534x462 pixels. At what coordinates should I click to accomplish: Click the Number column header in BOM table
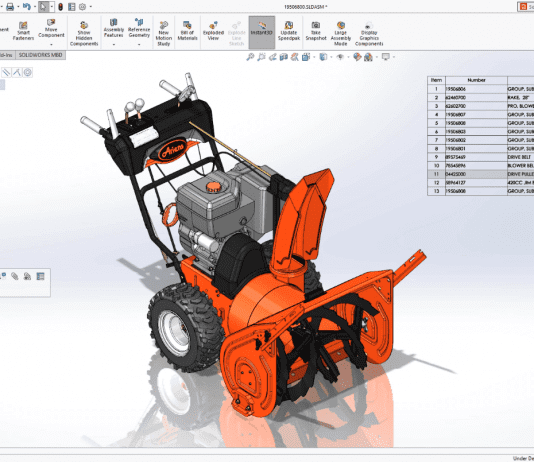point(476,80)
